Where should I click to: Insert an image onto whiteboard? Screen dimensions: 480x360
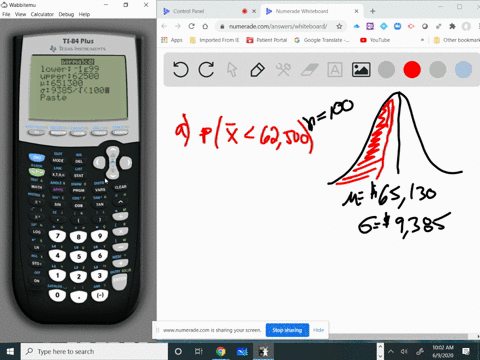tap(361, 70)
